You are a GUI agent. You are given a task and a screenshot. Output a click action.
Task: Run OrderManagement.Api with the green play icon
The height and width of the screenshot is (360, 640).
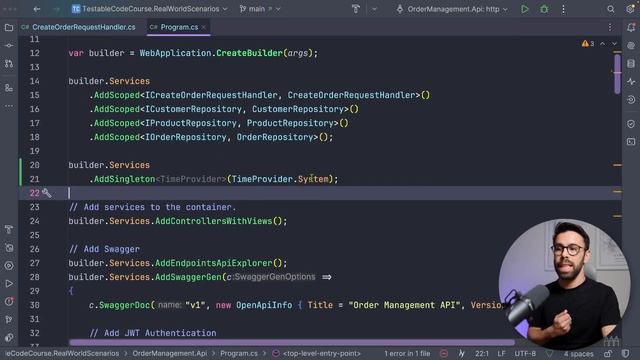(x=525, y=9)
